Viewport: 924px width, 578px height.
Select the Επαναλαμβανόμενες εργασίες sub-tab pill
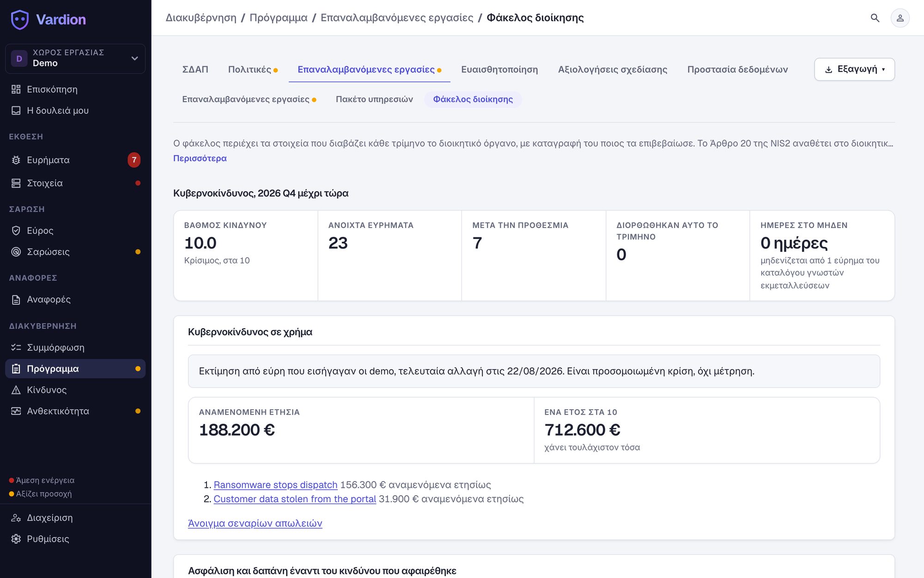[x=249, y=99]
